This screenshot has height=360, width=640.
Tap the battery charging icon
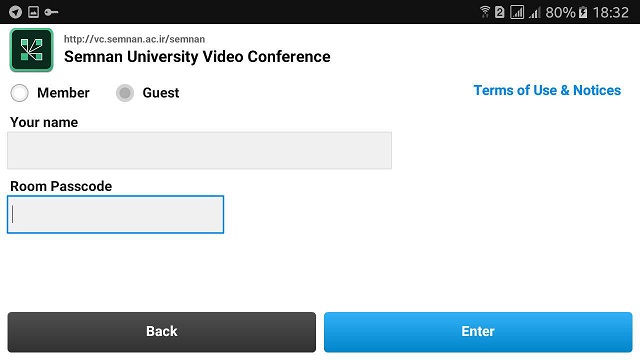click(x=583, y=12)
